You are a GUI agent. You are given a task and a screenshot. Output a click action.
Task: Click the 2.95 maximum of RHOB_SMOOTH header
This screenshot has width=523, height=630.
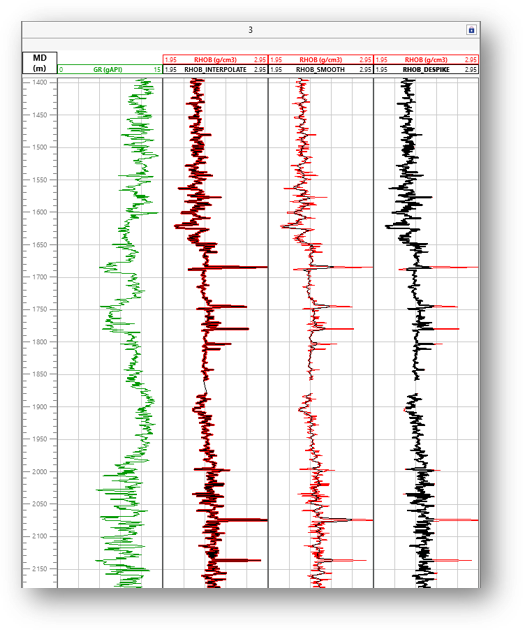365,70
